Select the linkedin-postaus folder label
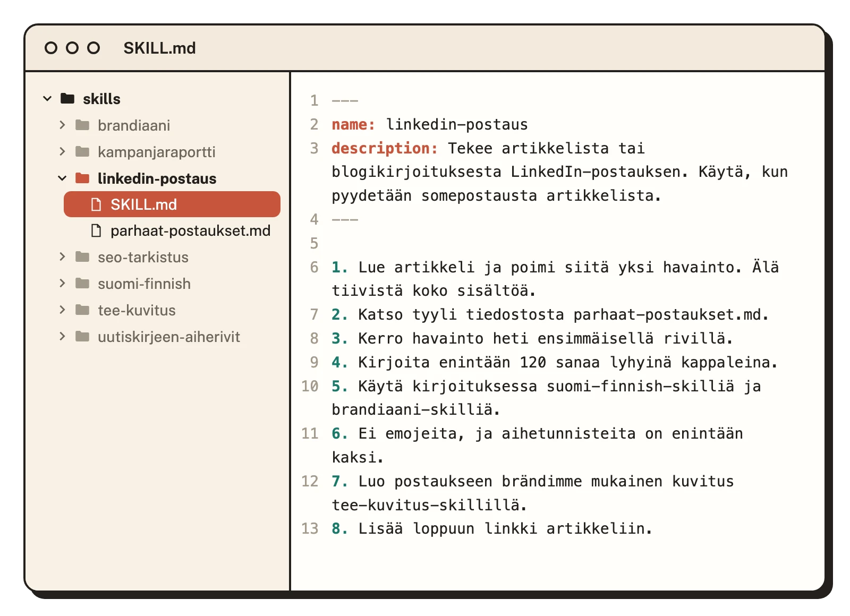This screenshot has height=616, width=850. [157, 179]
